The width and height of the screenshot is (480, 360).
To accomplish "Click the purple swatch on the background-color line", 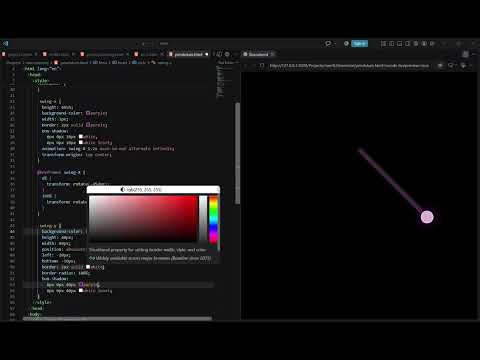I will point(88,113).
